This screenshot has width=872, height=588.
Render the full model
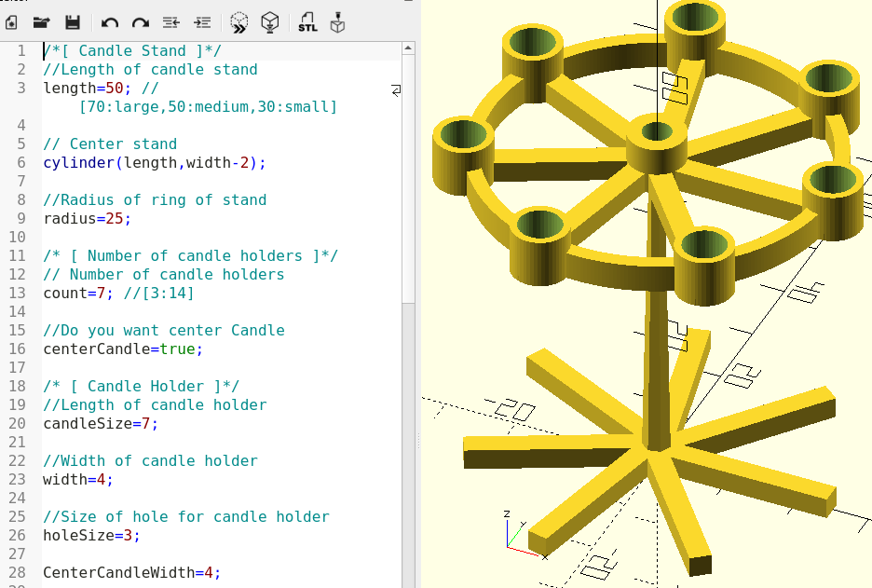pyautogui.click(x=269, y=21)
